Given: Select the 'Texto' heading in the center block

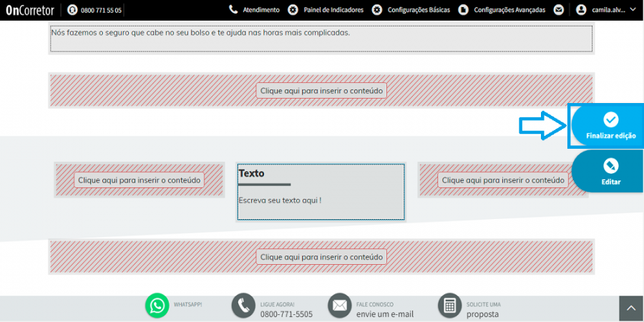Looking at the screenshot, I should (251, 173).
